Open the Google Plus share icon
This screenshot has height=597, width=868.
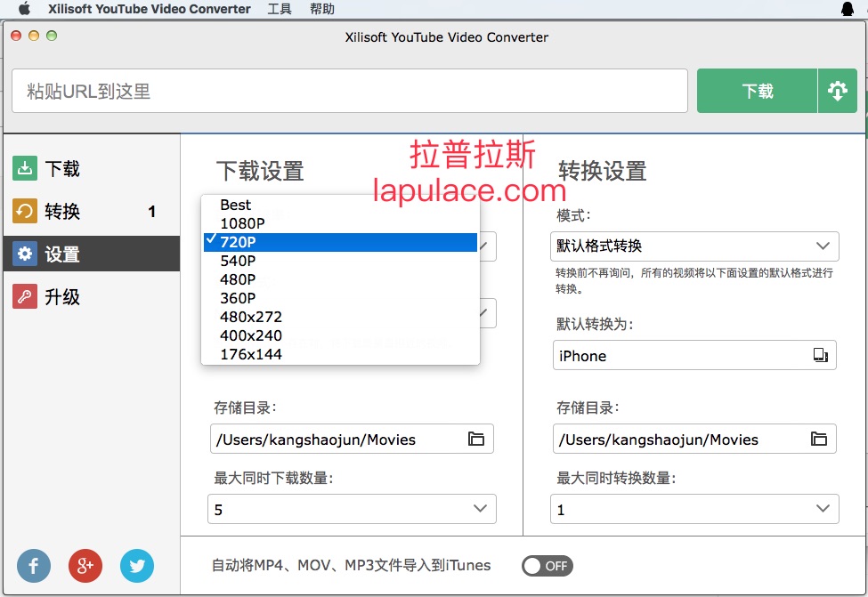(x=85, y=566)
